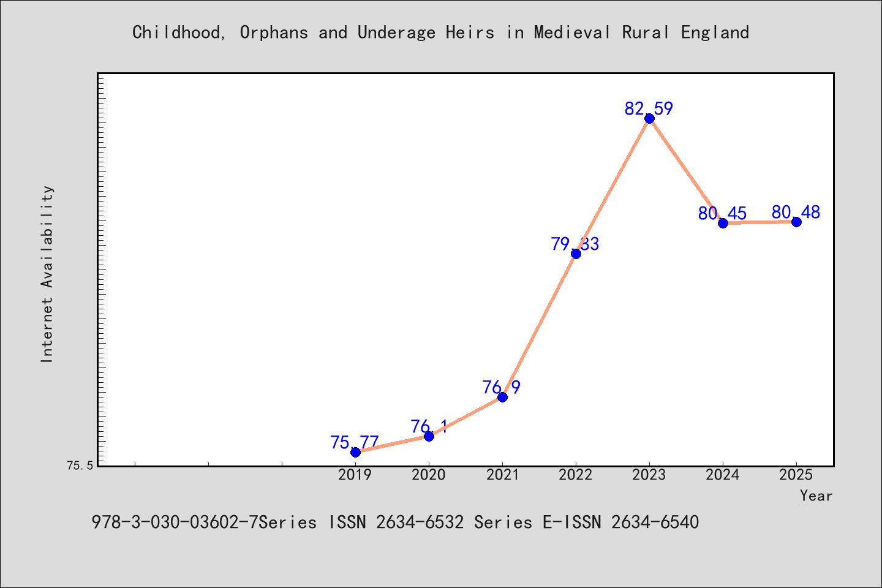Click the 2020 data point labeled 76.1
This screenshot has width=882, height=588.
click(429, 436)
